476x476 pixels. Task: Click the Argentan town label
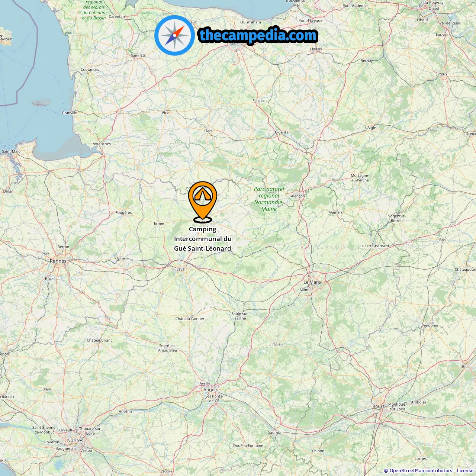pyautogui.click(x=283, y=132)
